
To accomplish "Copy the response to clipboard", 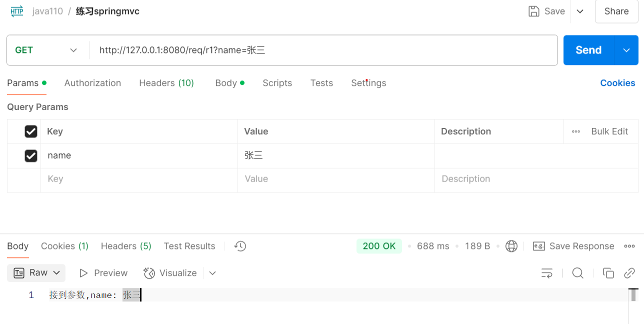I will tap(608, 273).
